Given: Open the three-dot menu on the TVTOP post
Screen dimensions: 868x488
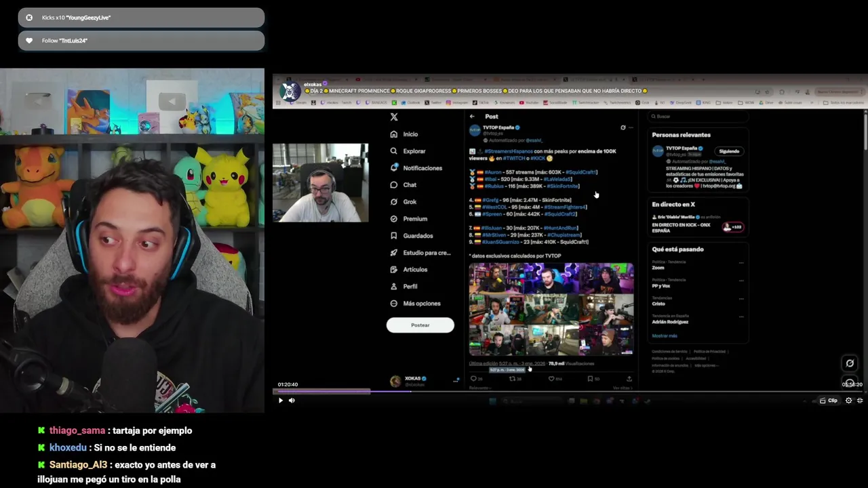Looking at the screenshot, I should click(x=631, y=127).
